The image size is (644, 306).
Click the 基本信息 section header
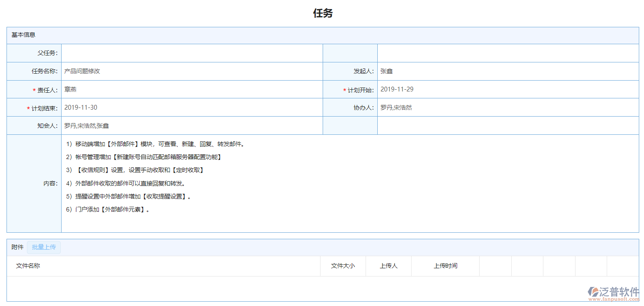(x=23, y=35)
